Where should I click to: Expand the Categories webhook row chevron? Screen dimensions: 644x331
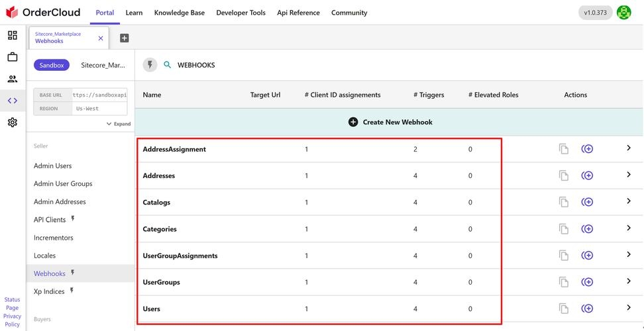[628, 228]
